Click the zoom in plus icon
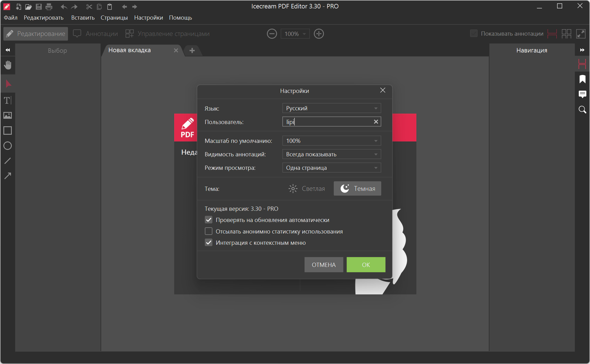This screenshot has height=364, width=590. [x=319, y=34]
